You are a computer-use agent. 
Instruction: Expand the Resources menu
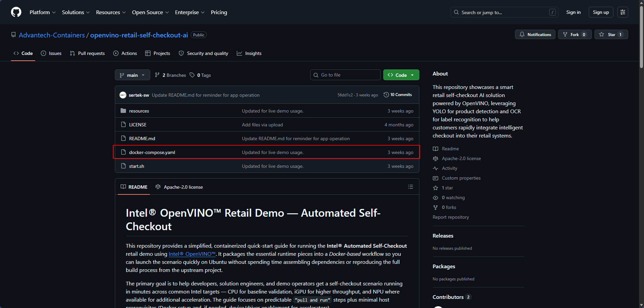[x=111, y=12]
